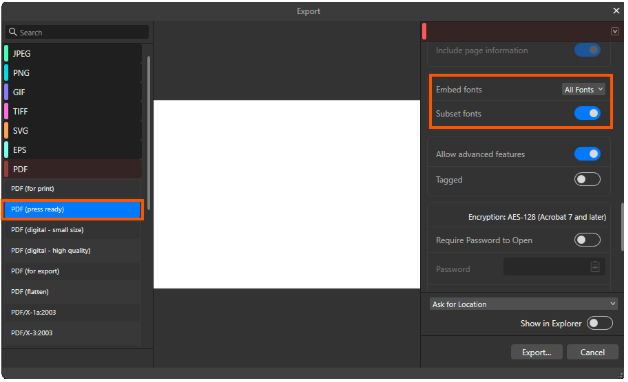This screenshot has height=382, width=628.
Task: Click the search magnifier icon
Action: coord(12,32)
